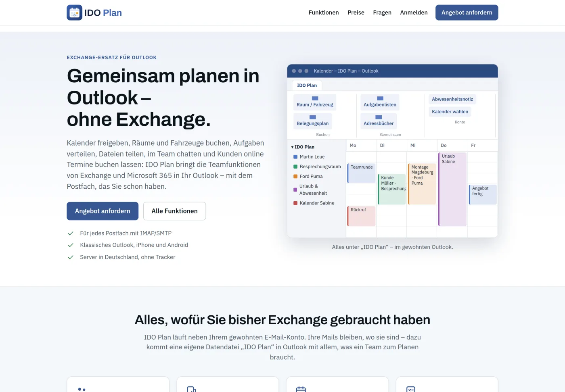The image size is (565, 392).
Task: Select the Raum / Fahrzeug ribbon icon
Action: [315, 98]
